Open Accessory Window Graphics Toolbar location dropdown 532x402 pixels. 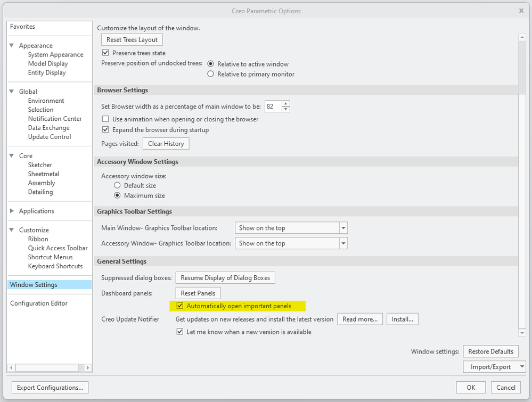pos(343,243)
